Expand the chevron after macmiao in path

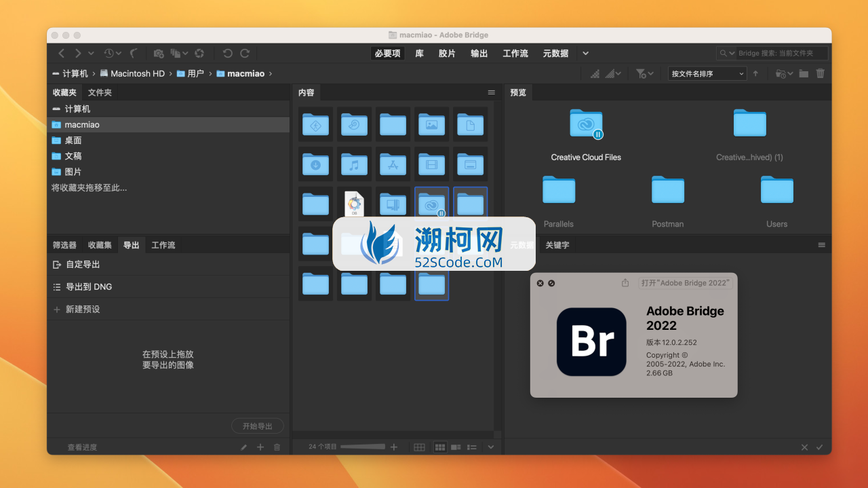pyautogui.click(x=271, y=73)
